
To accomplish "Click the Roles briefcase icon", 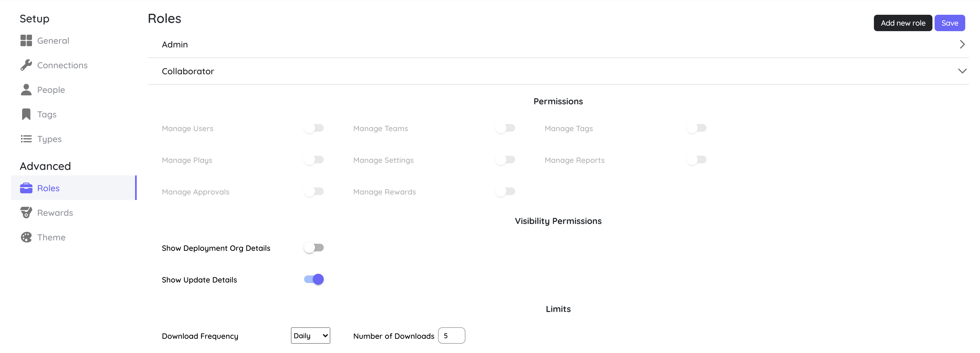I will click(26, 188).
